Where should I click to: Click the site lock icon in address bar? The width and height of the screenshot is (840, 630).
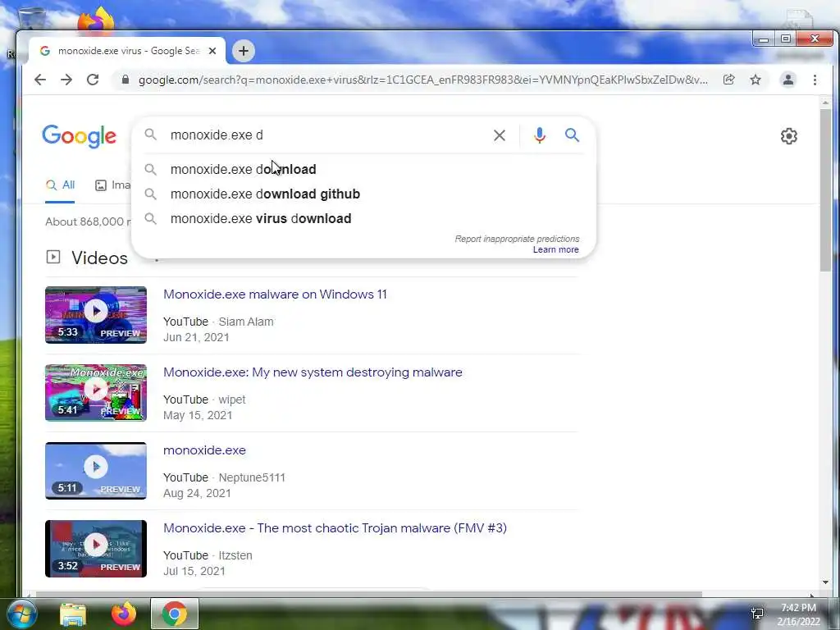(x=126, y=80)
